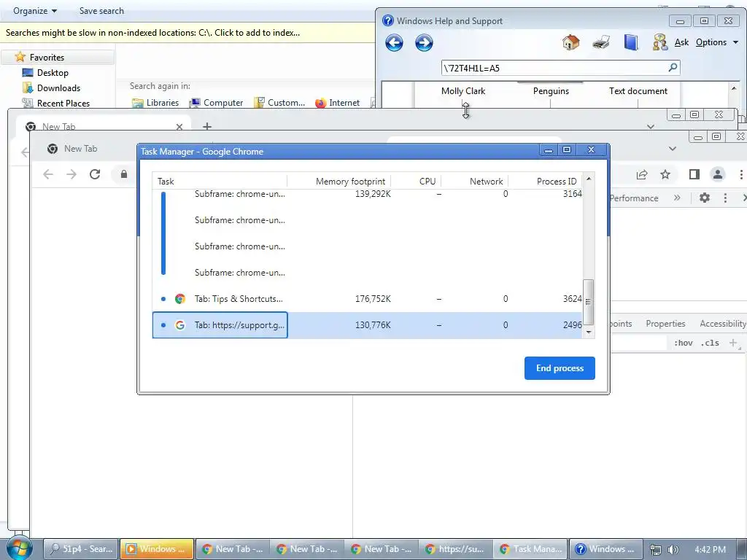
Task: Select New Tab in front Chrome window
Action: click(80, 149)
